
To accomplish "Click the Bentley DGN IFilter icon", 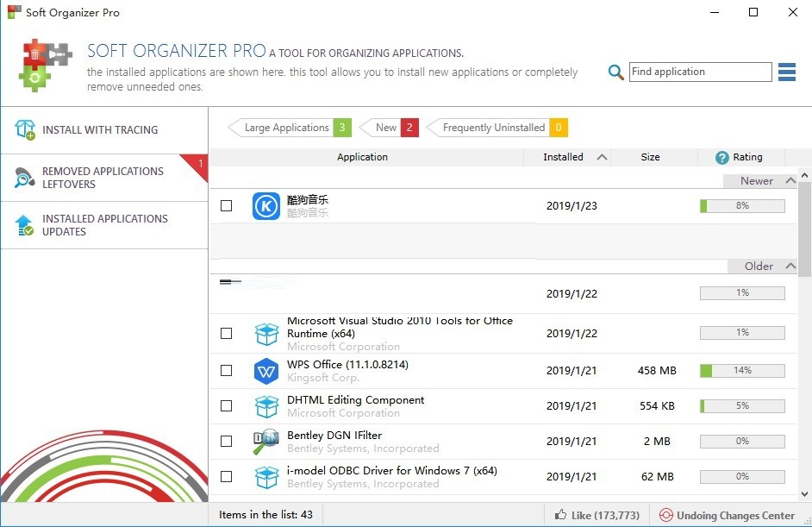I will click(x=266, y=442).
